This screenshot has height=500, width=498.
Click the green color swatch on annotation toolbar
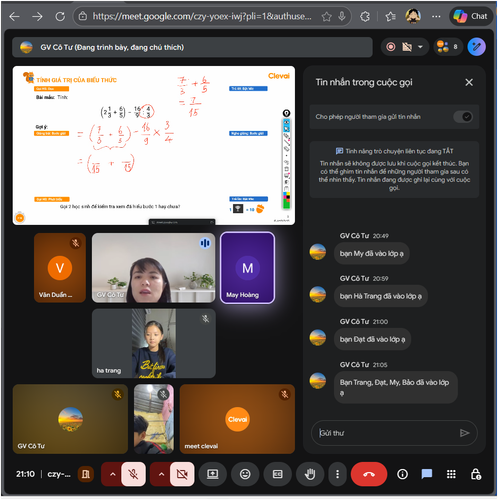[286, 205]
